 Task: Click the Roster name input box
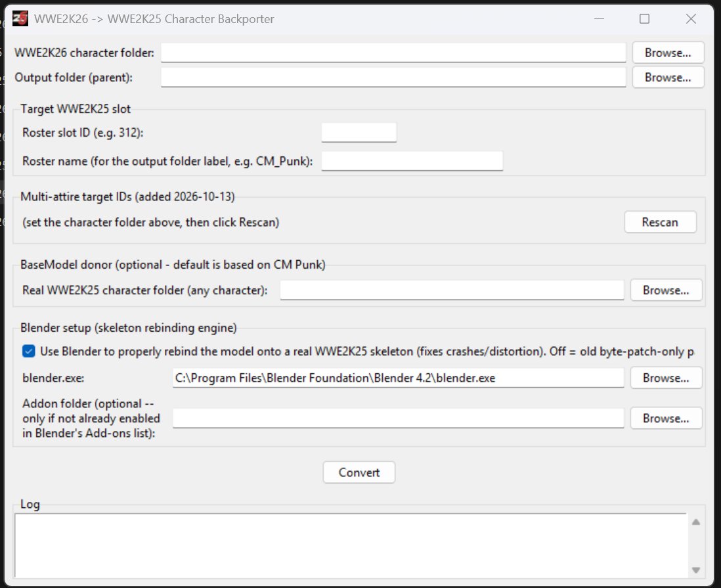412,161
